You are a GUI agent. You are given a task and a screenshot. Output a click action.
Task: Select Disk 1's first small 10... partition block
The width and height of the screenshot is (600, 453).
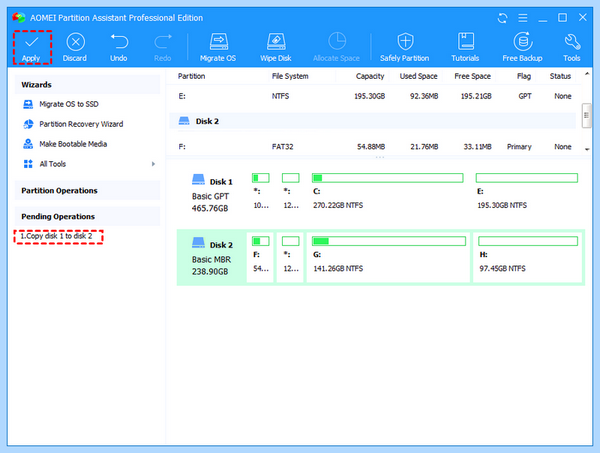pos(261,191)
